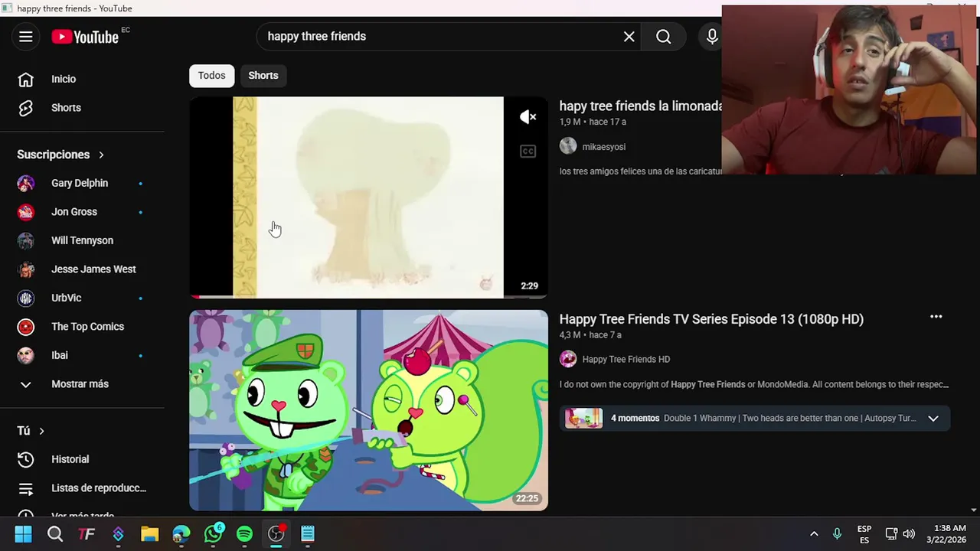Open 'Happy Tree Friends TV Series Episode 13' title
The height and width of the screenshot is (551, 980).
pyautogui.click(x=711, y=319)
